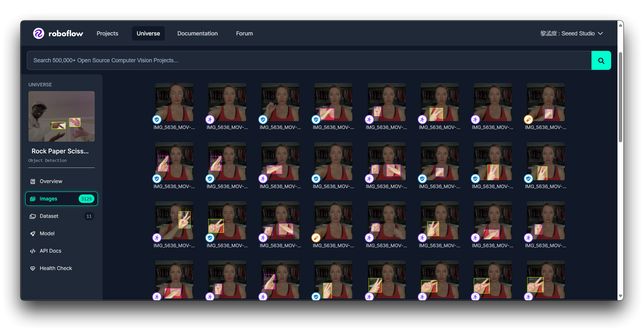Screen dimensions: 644x331
Task: Click blue check badge on second-row last image
Action: tap(528, 179)
